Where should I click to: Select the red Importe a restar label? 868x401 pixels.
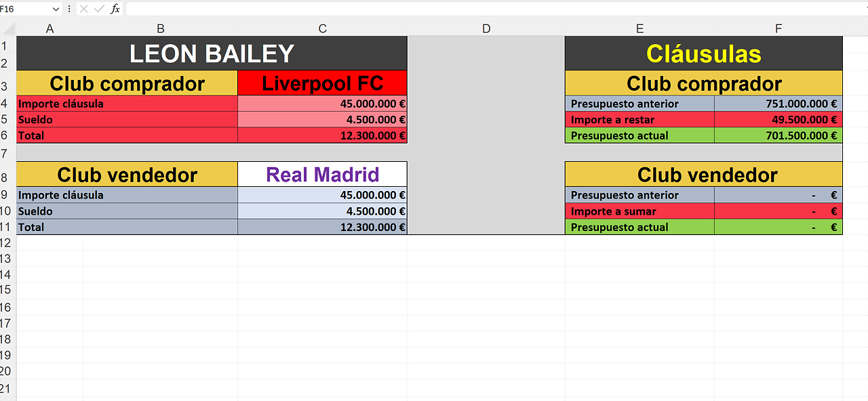click(639, 119)
